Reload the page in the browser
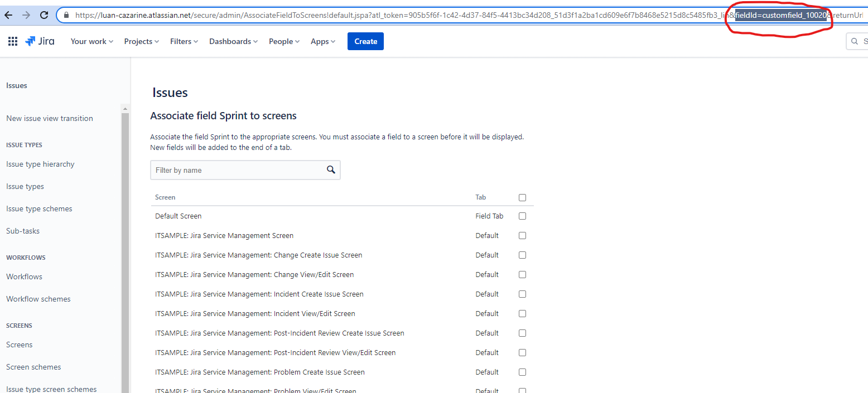The height and width of the screenshot is (393, 868). [44, 14]
